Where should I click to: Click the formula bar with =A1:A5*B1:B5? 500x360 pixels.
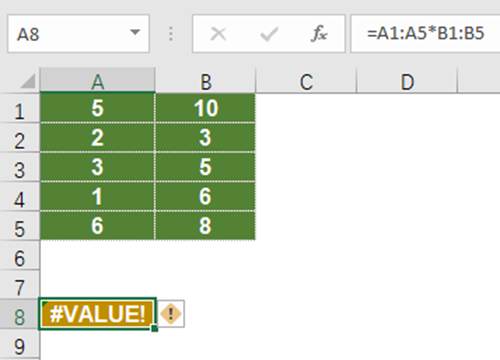[x=425, y=34]
